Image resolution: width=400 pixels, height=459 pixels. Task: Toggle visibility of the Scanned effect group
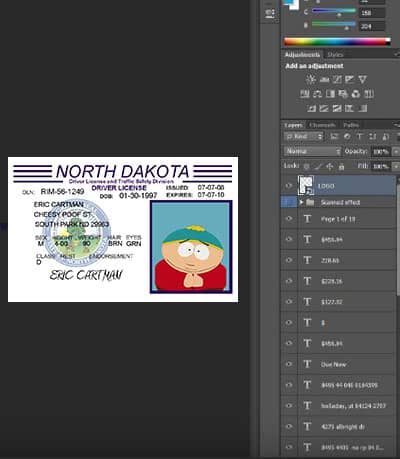click(289, 202)
